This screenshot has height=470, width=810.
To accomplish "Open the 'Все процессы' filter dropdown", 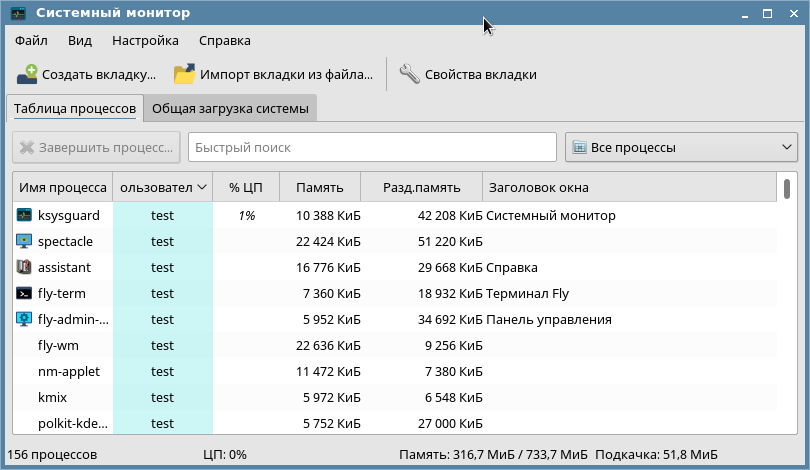I will [681, 148].
